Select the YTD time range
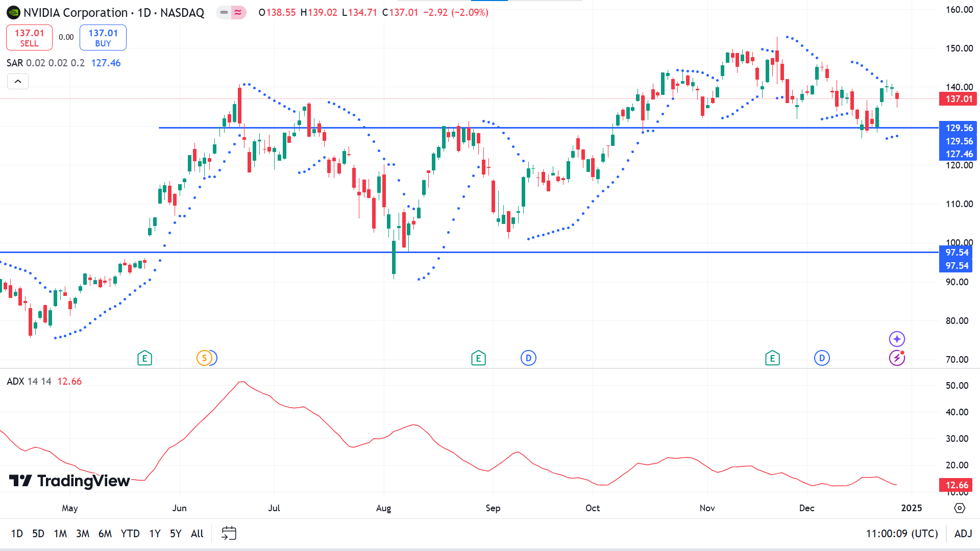 (130, 534)
